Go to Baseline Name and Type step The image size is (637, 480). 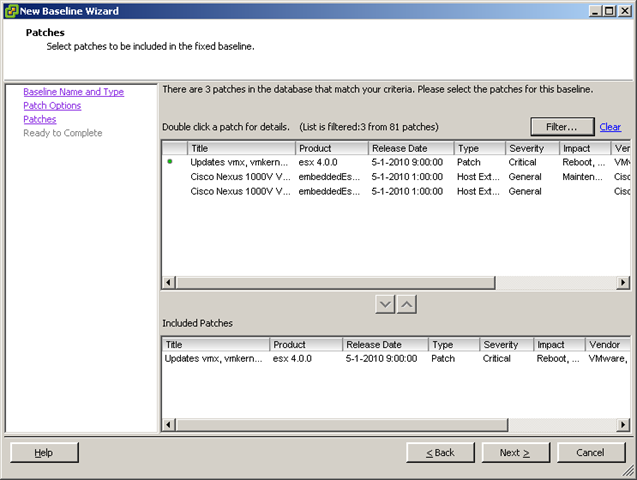coord(73,92)
